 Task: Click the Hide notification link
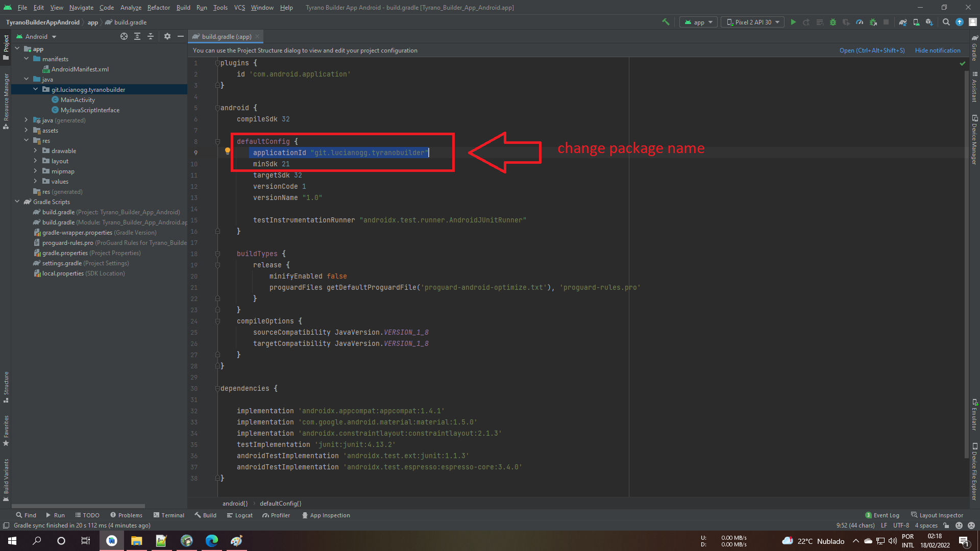(937, 50)
